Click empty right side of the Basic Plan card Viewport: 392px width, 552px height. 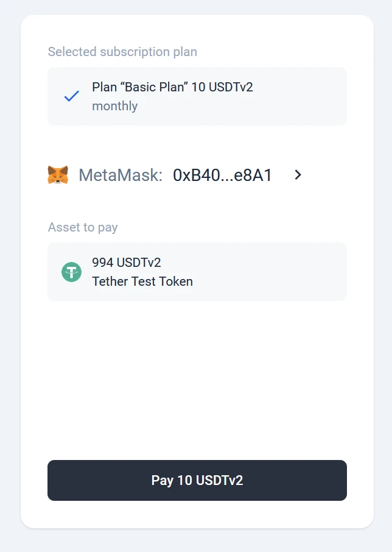click(304, 96)
